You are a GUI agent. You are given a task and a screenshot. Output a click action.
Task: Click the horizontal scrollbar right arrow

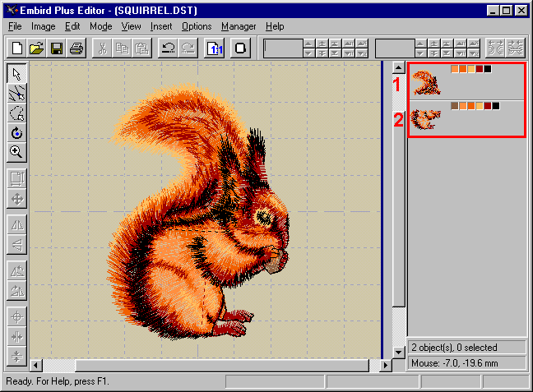click(x=385, y=365)
